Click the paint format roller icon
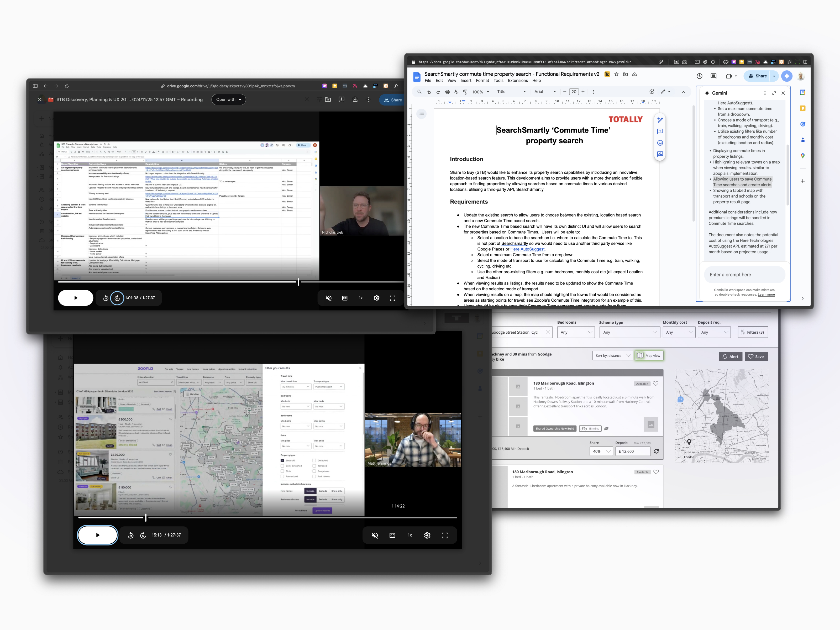Image resolution: width=840 pixels, height=630 pixels. click(465, 92)
